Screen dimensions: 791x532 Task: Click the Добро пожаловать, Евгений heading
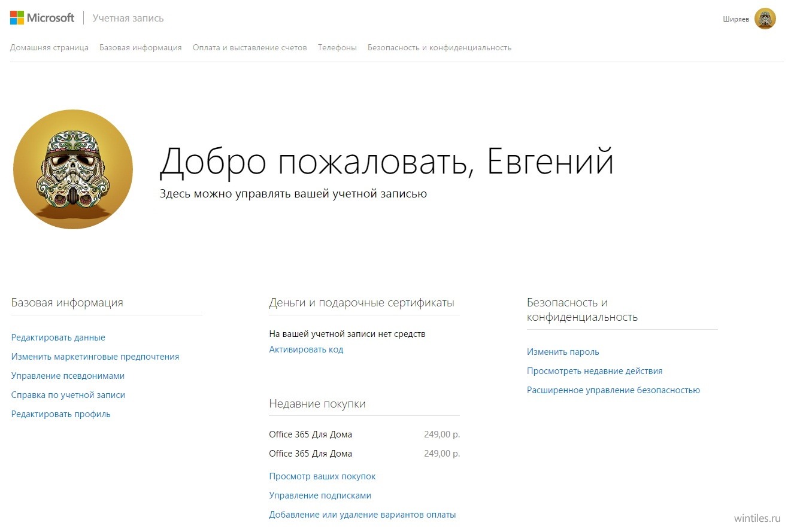[x=387, y=163]
